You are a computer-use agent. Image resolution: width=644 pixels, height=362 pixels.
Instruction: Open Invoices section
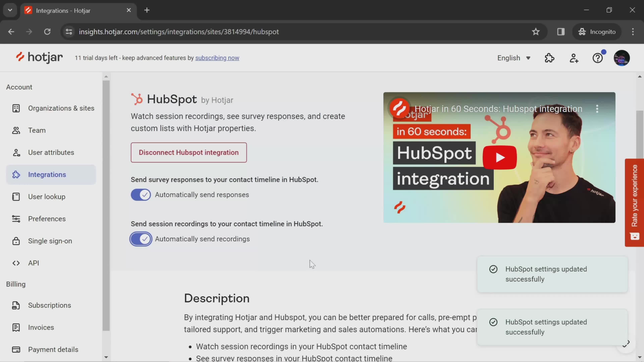click(41, 327)
